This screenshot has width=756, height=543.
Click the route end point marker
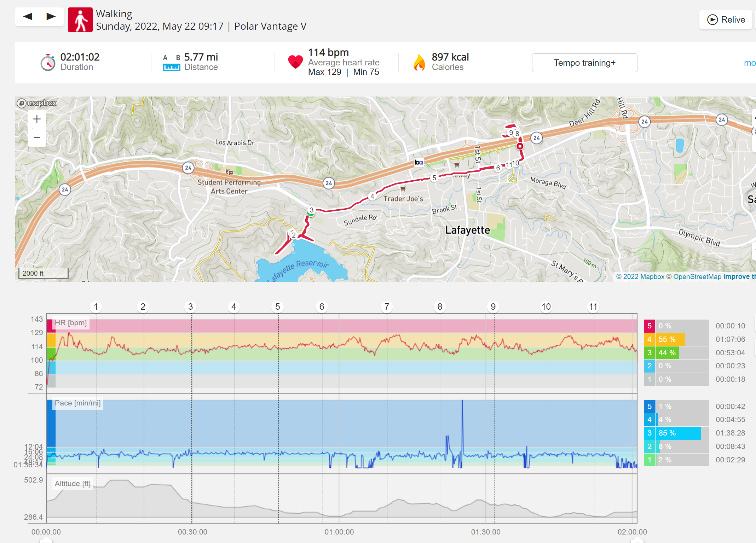pyautogui.click(x=520, y=146)
